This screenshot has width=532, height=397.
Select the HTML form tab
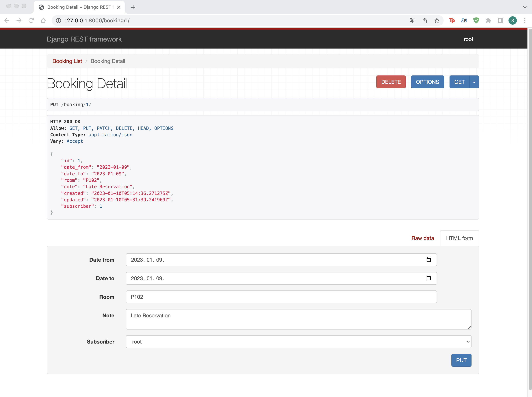459,238
